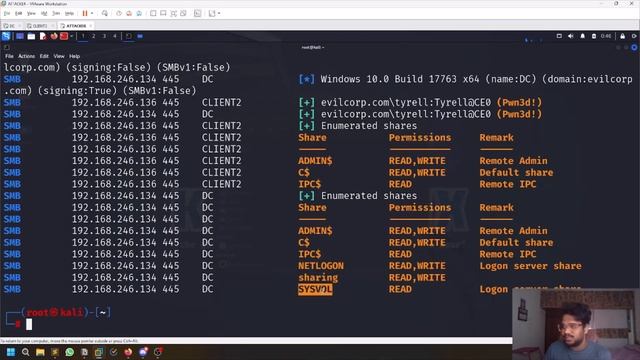This screenshot has height=360, width=640.
Task: Open the terminal File menu
Action: point(9,56)
